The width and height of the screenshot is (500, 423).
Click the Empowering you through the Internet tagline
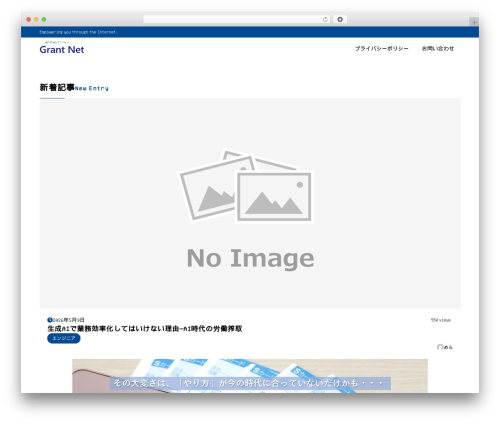[x=79, y=32]
